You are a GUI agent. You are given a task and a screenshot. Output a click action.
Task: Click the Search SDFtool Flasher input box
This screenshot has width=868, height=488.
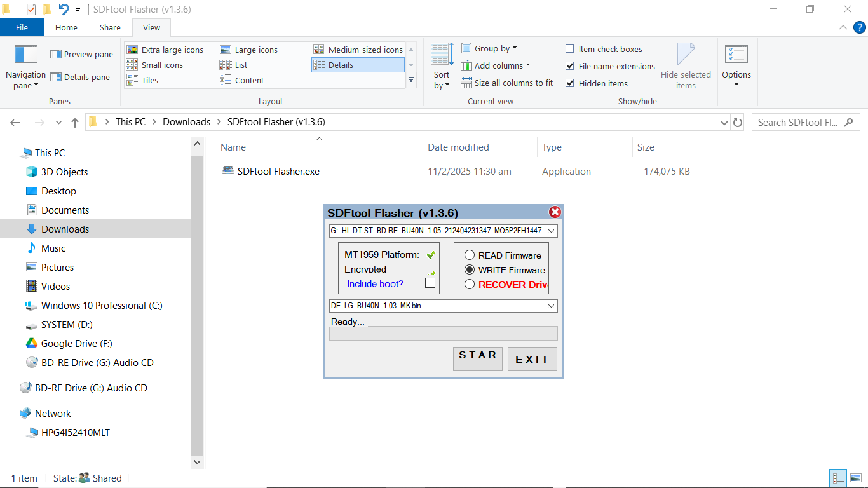point(798,123)
